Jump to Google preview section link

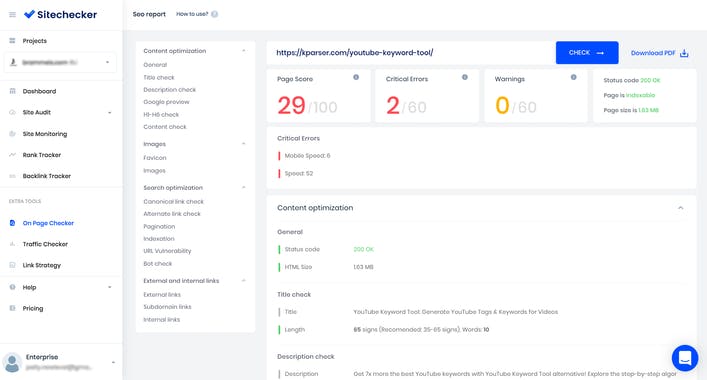(x=166, y=102)
